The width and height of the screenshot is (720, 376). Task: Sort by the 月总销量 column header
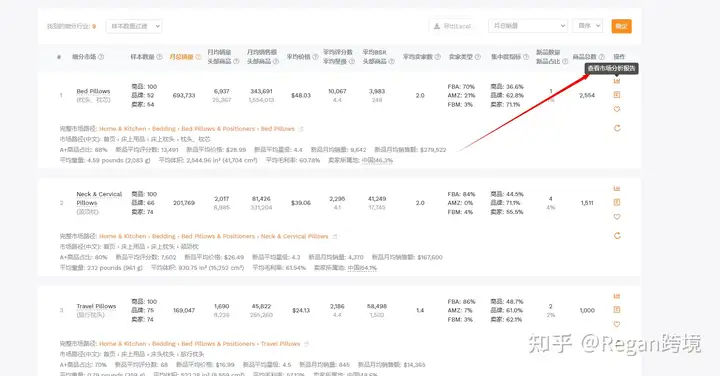click(x=181, y=57)
